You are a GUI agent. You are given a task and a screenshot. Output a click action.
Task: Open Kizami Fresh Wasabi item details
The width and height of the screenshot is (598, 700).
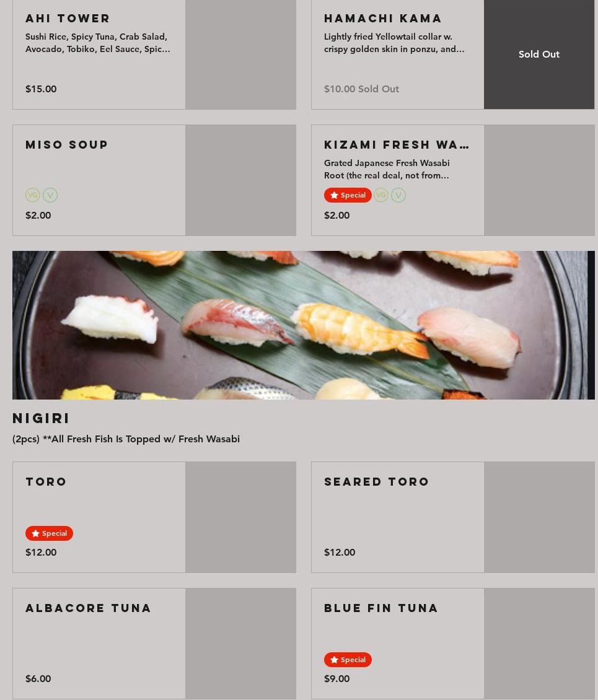click(x=453, y=180)
